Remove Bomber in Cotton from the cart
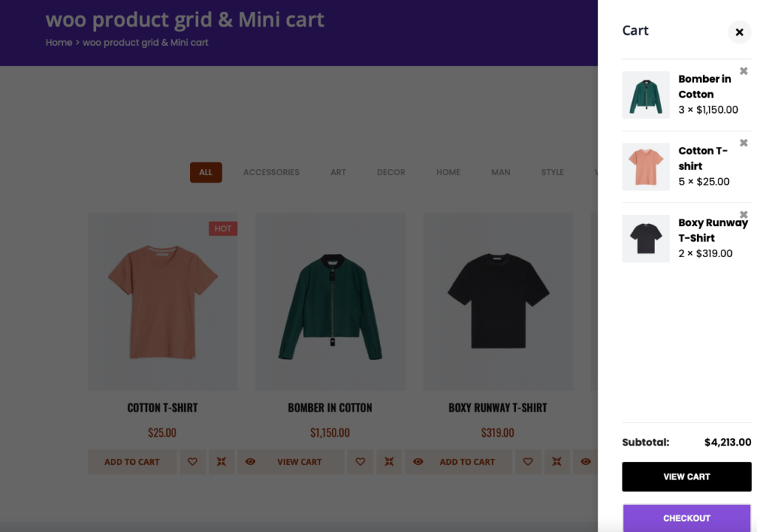This screenshot has width=757, height=532. pyautogui.click(x=744, y=71)
